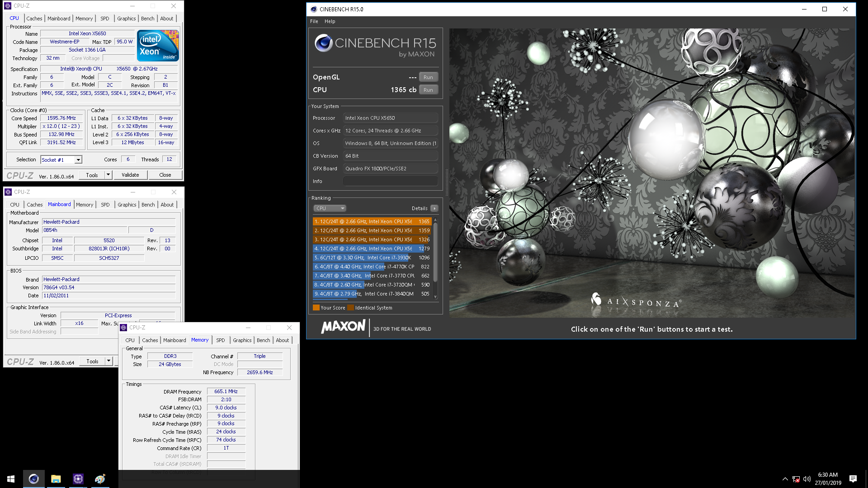Open File Explorer from the taskbar
Image resolution: width=868 pixels, height=488 pixels.
pos(56,479)
